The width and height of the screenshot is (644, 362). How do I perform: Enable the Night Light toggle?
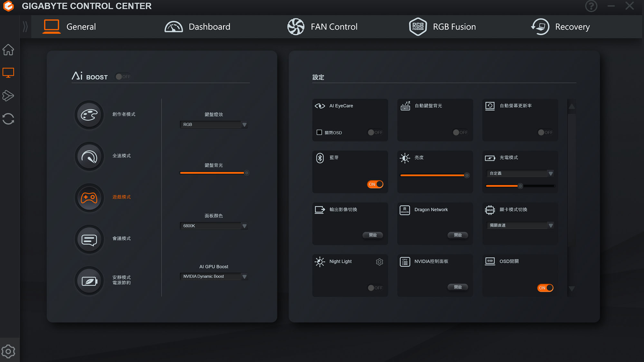click(x=375, y=288)
